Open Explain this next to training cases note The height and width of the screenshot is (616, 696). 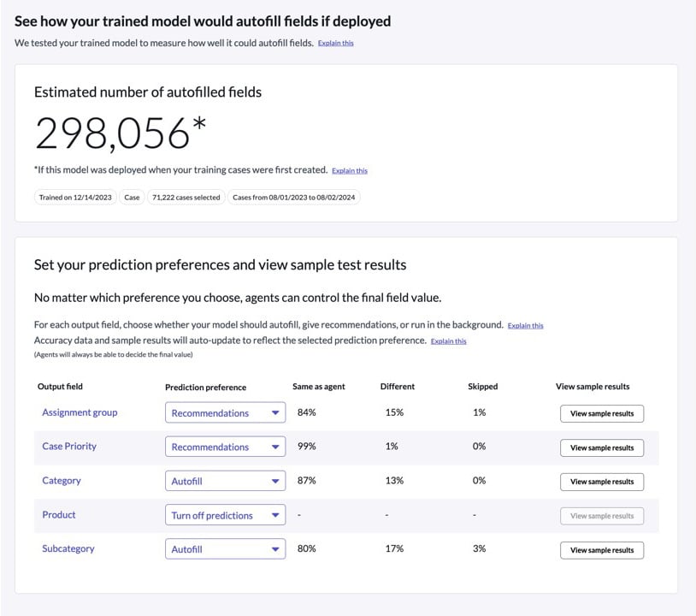coord(350,171)
